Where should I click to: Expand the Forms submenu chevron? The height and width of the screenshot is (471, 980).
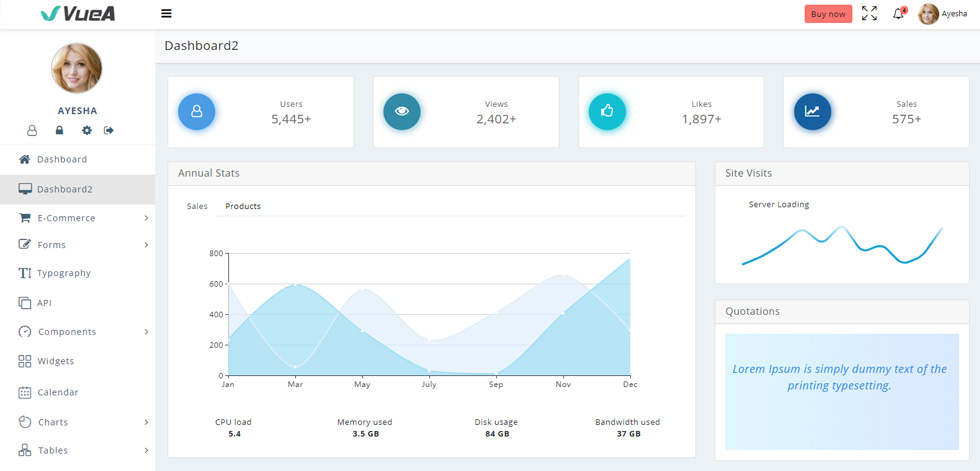point(146,245)
